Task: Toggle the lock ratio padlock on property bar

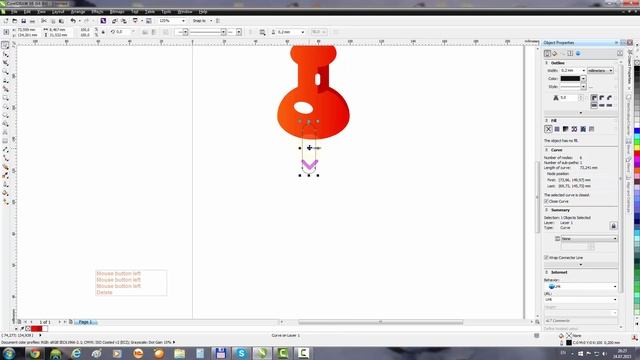Action: pos(103,32)
